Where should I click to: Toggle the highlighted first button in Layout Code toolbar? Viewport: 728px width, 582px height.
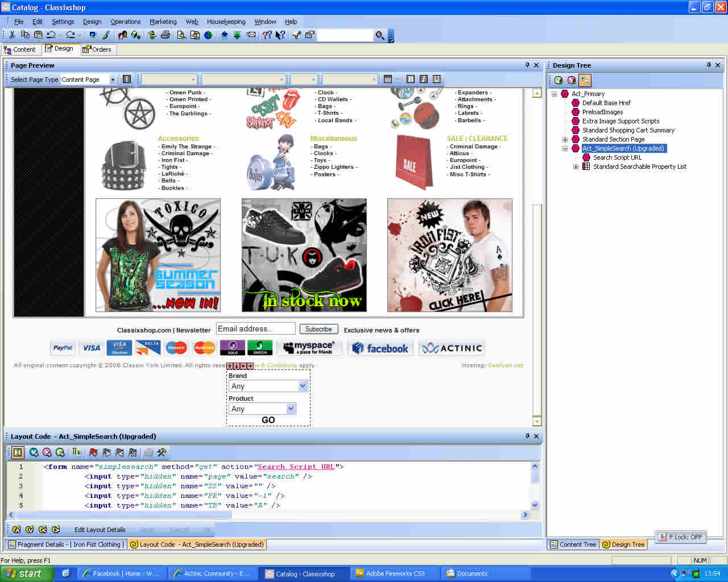point(18,452)
